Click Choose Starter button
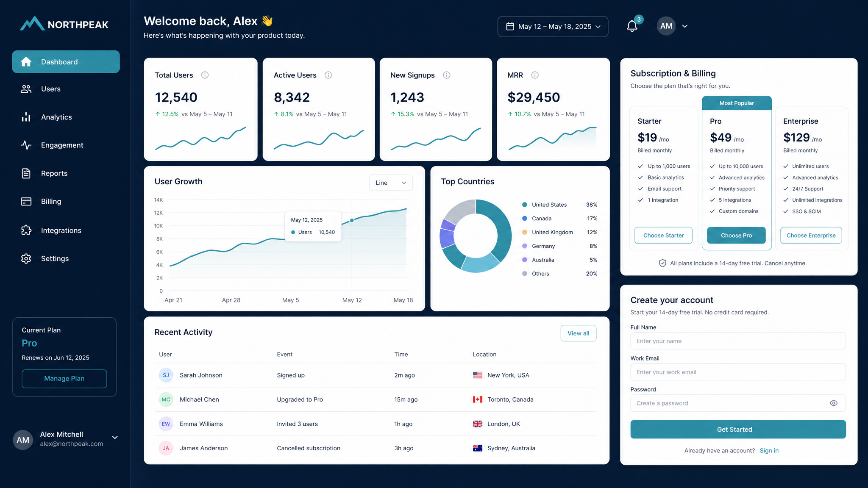868x488 pixels. [x=663, y=236]
